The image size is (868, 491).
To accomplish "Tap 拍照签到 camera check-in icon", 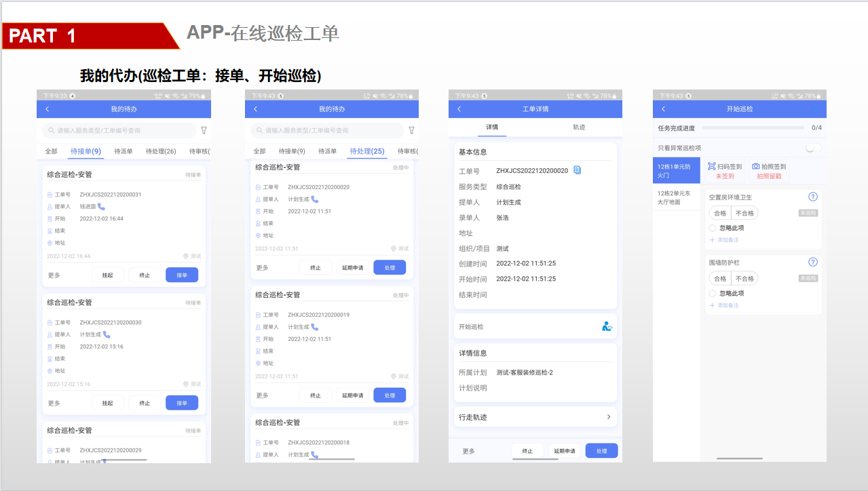I will coord(756,166).
